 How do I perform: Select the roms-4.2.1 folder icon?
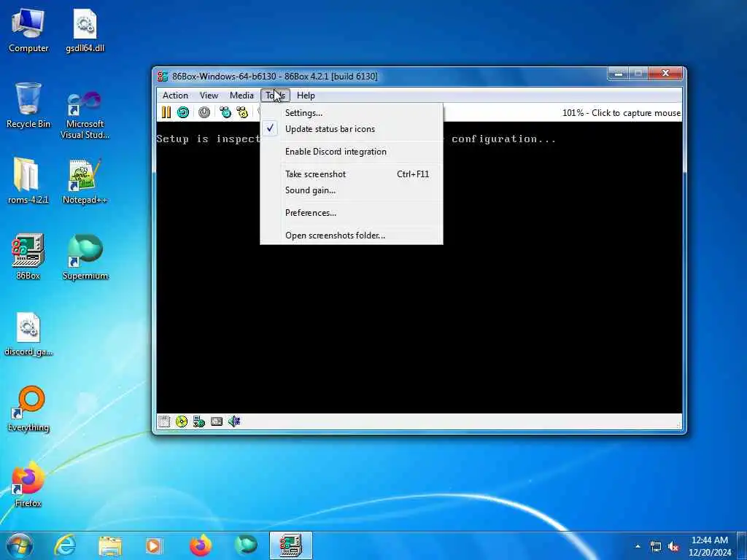[28, 181]
